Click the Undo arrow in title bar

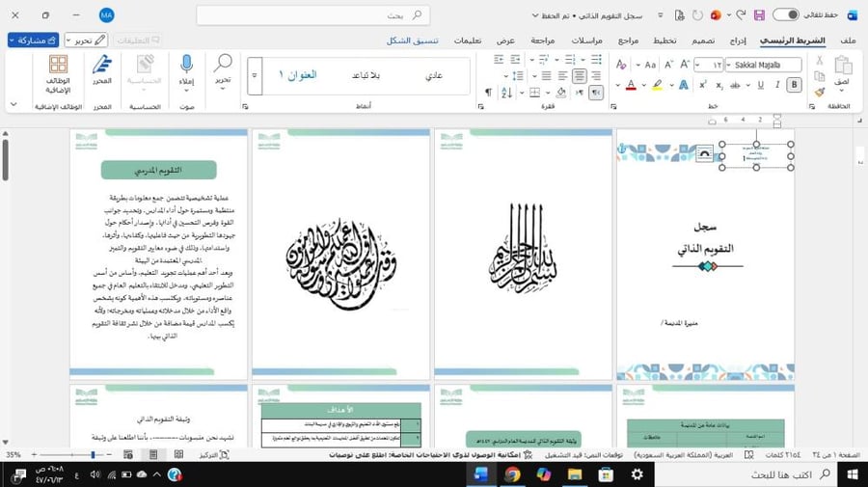click(x=741, y=14)
